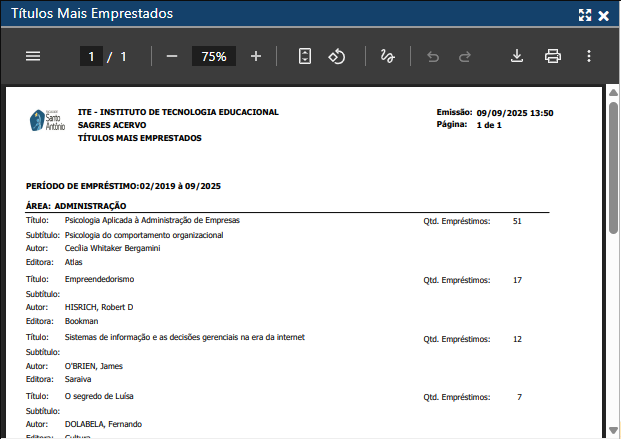
Task: Download the PDF report
Action: click(x=517, y=57)
